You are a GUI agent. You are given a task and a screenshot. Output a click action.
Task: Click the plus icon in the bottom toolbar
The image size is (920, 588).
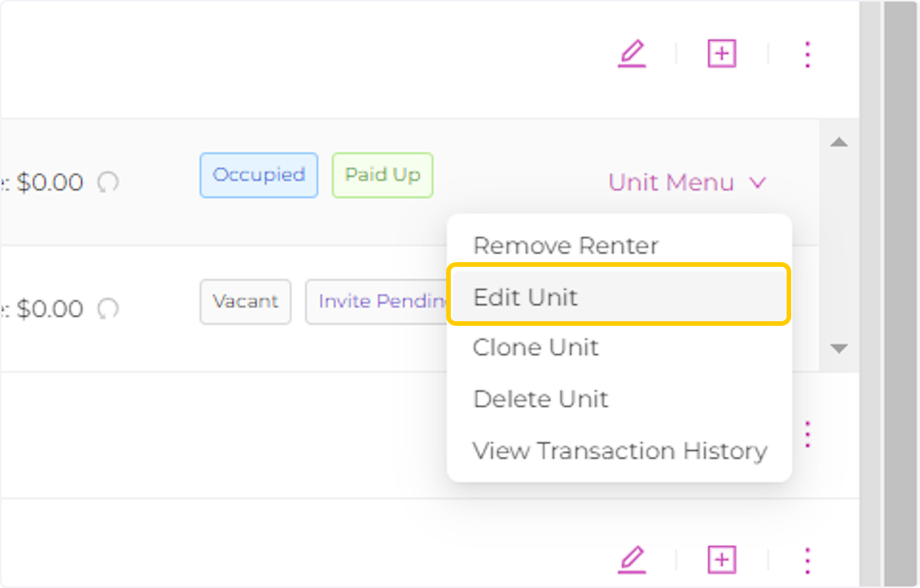pos(721,560)
